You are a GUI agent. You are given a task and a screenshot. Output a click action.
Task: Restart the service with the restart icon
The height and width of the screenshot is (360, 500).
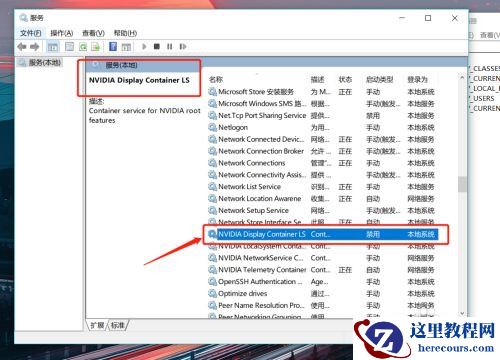point(183,47)
